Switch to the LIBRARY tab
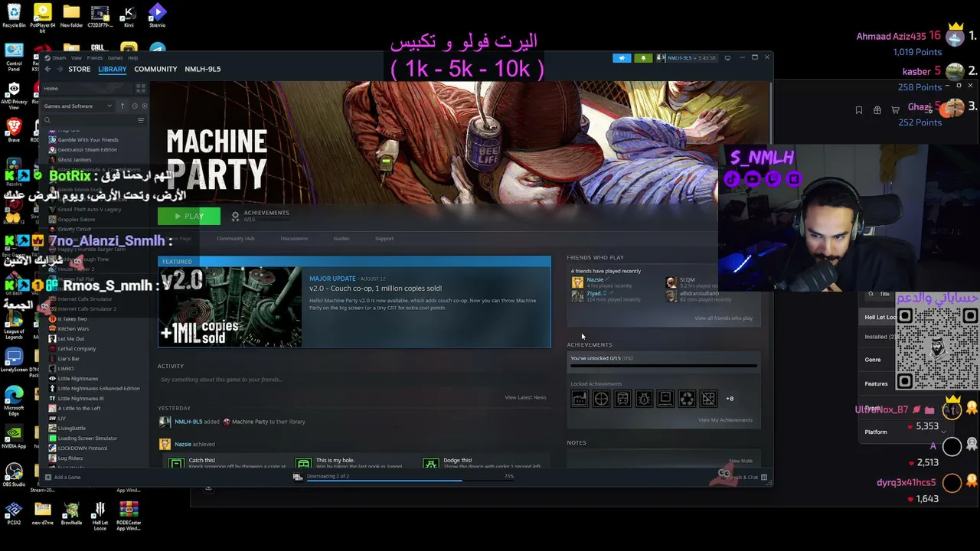The image size is (980, 551). (113, 69)
